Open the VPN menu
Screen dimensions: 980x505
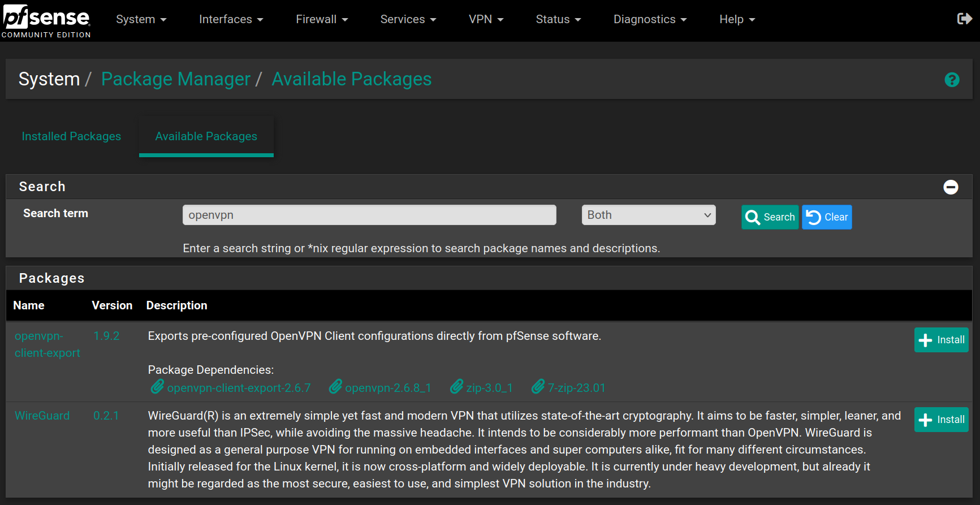486,19
